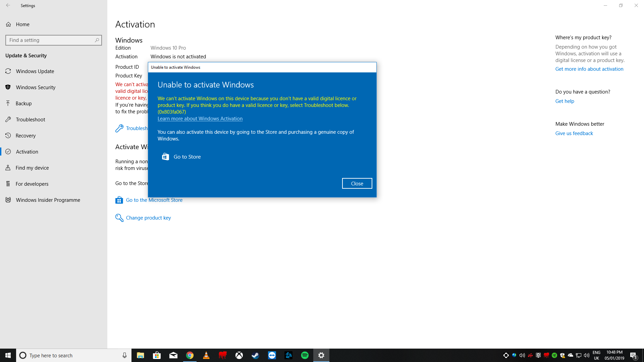Viewport: 644px width, 362px height.
Task: Click the 'Windows is not activated' status text
Action: click(178, 57)
